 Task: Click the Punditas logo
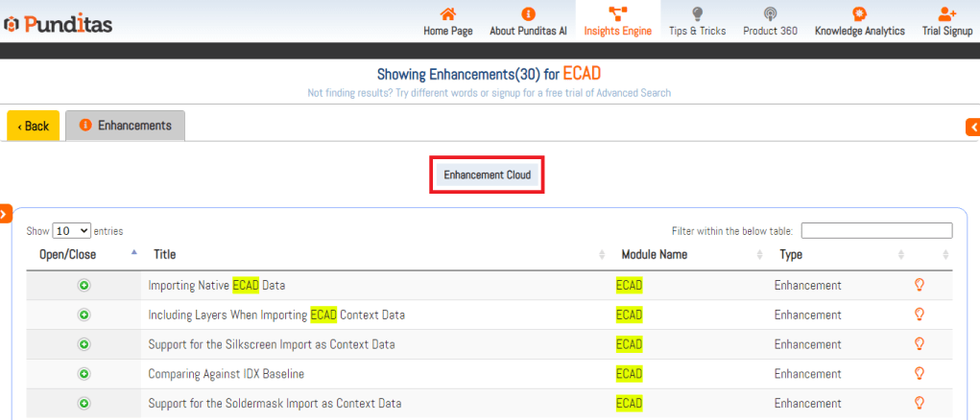tap(58, 23)
